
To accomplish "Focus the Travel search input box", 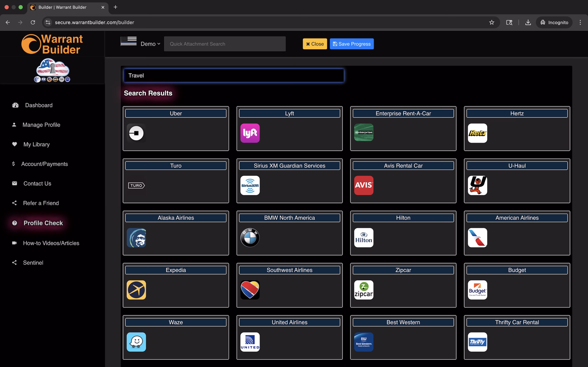I will [x=234, y=75].
